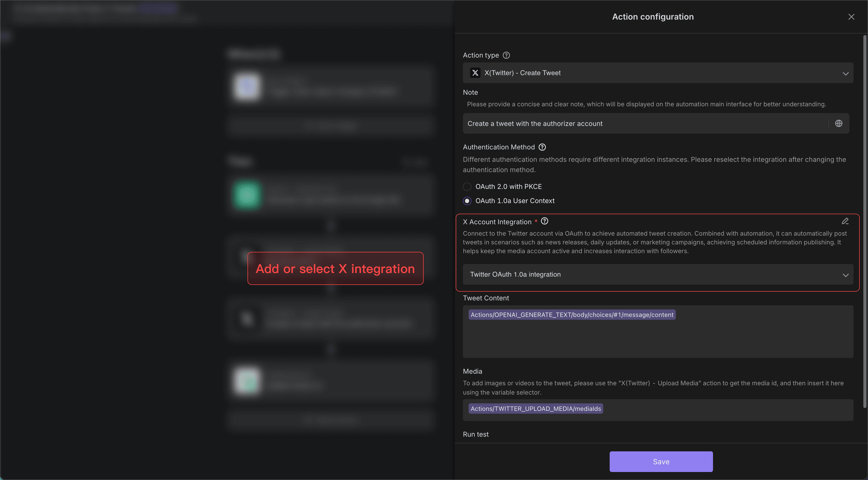The height and width of the screenshot is (480, 868).
Task: Click the Action configuration title
Action: (653, 17)
